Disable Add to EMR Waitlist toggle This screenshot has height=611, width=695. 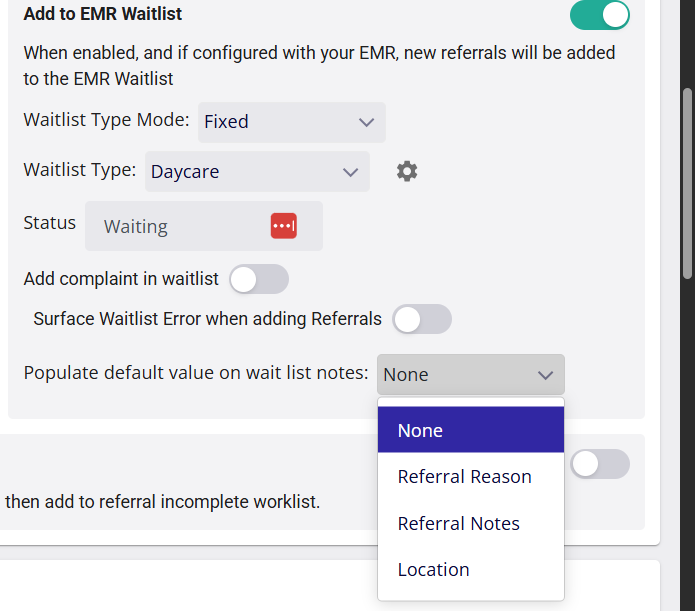click(x=600, y=15)
